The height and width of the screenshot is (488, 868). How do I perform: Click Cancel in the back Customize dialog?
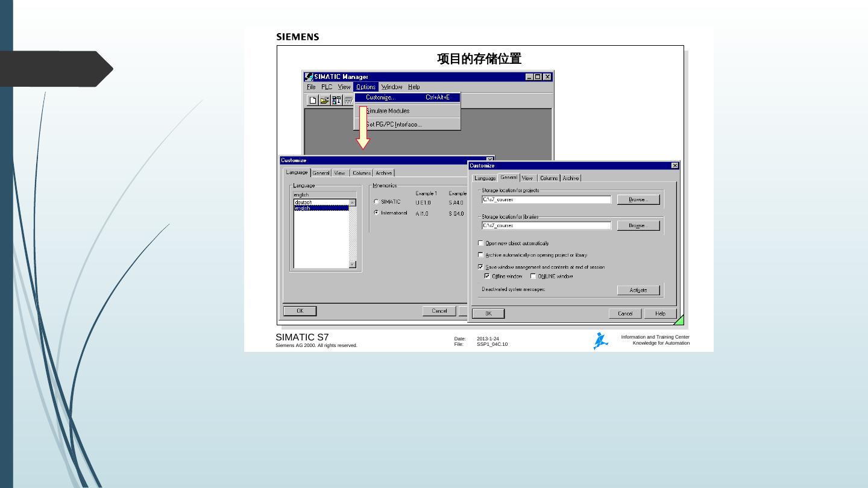pos(439,311)
